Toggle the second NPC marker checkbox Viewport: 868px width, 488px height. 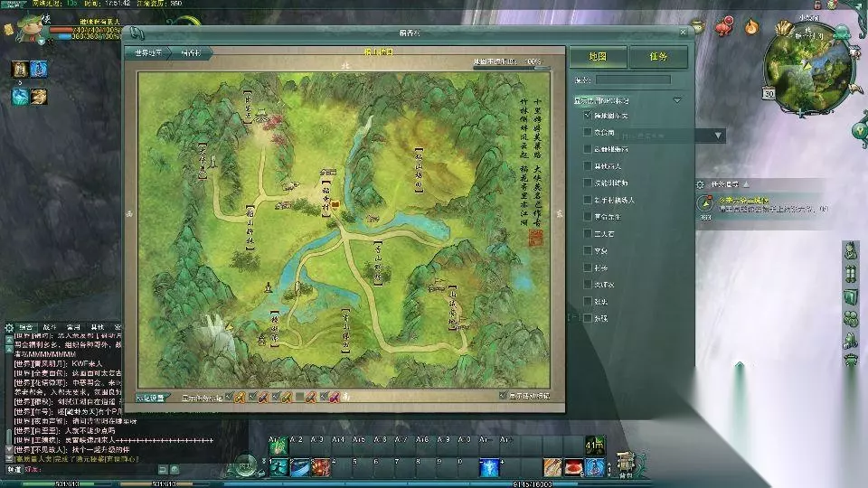pos(588,132)
